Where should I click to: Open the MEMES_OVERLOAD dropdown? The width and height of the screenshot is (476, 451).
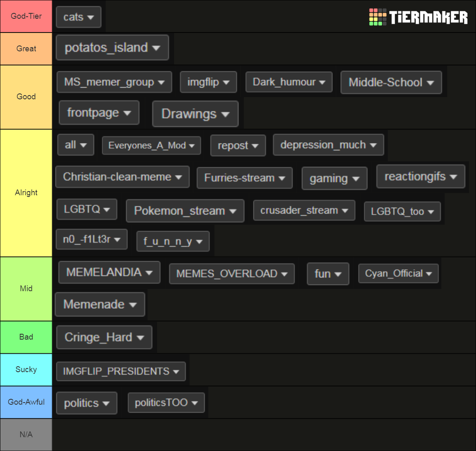[232, 274]
